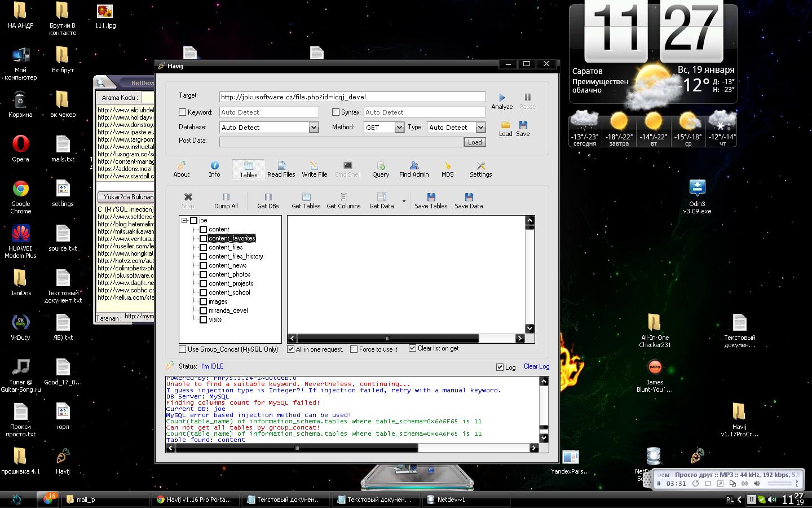Open the Settings tool icon
The image size is (812, 508).
click(x=480, y=165)
